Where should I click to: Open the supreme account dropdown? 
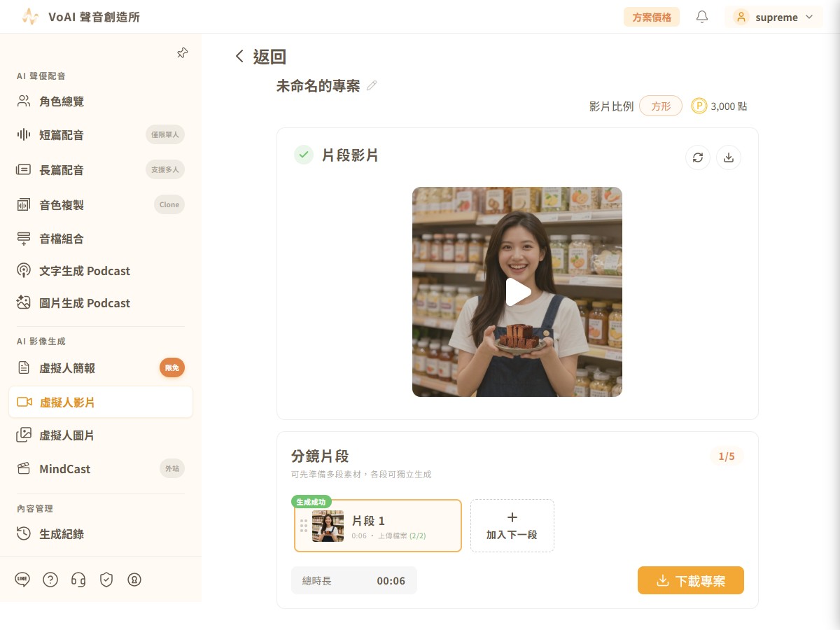(773, 17)
